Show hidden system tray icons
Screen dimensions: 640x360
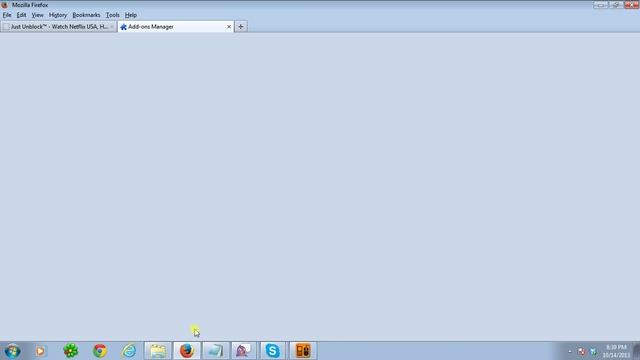(570, 351)
